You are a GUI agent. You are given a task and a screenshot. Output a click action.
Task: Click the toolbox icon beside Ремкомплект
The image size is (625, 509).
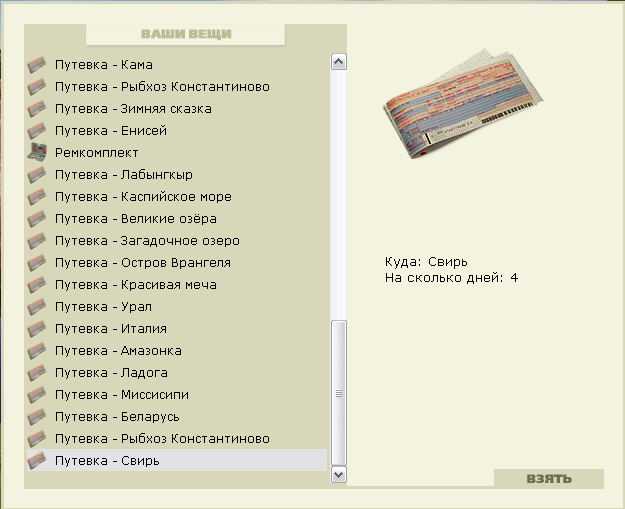pos(37,152)
